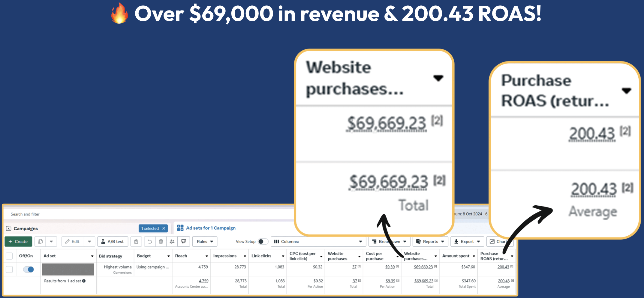644x298 pixels.
Task: Click the table row 200.43 ROAS value
Action: coord(503,267)
